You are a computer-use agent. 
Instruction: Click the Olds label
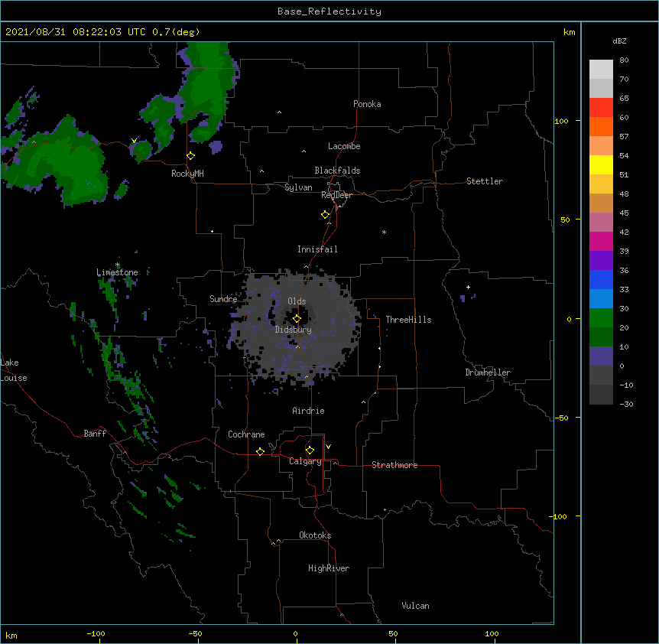tap(297, 301)
